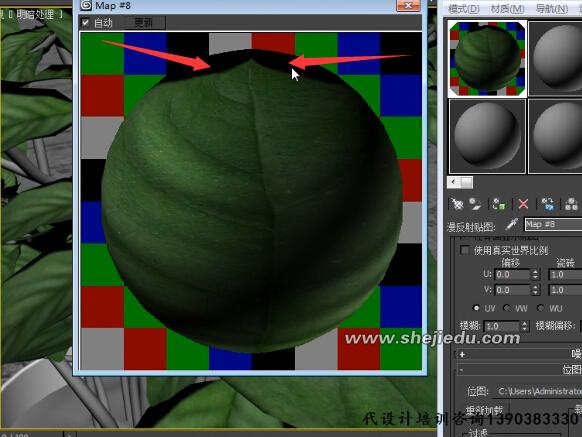Click Make Material Copy icon
Screen dimensions: 582x437
[x=547, y=203]
